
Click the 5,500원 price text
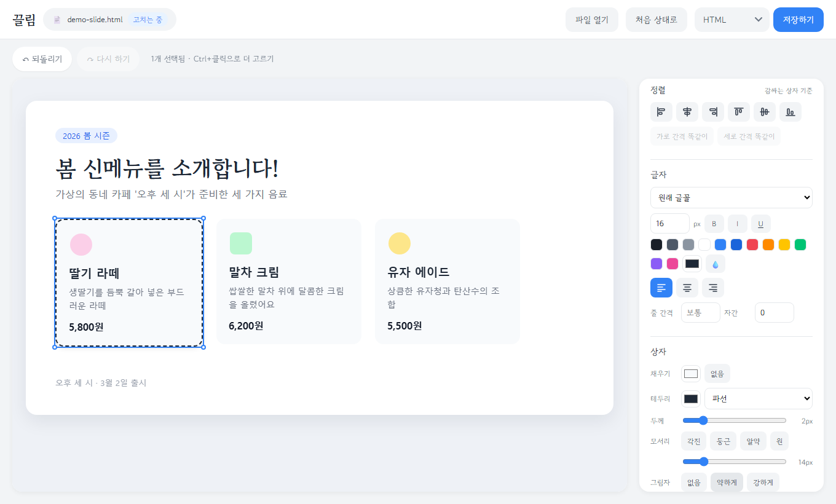pos(404,326)
